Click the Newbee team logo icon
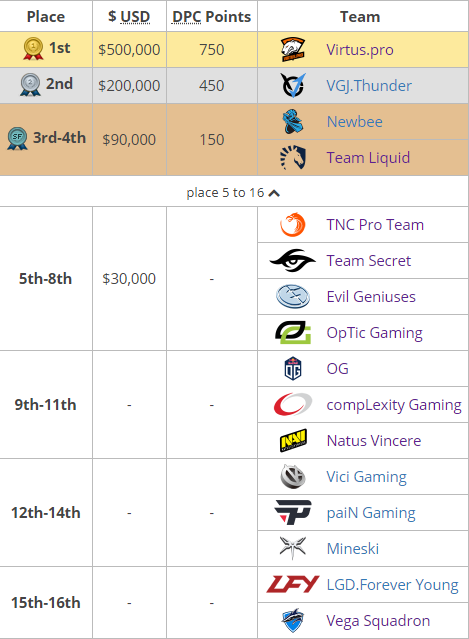This screenshot has height=639, width=469. pos(293,121)
